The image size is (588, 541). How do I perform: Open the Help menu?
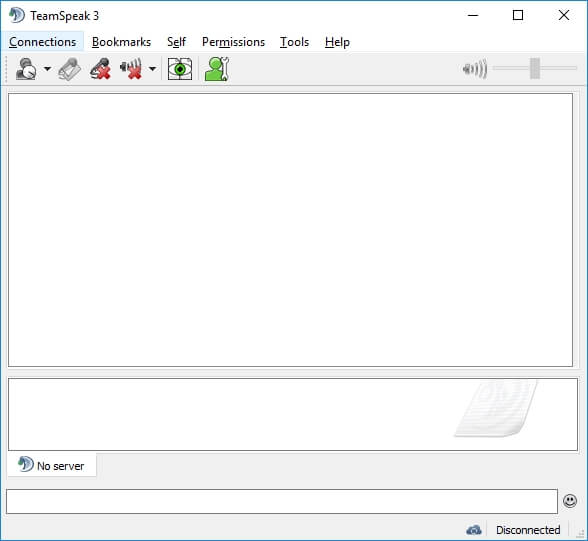(337, 42)
